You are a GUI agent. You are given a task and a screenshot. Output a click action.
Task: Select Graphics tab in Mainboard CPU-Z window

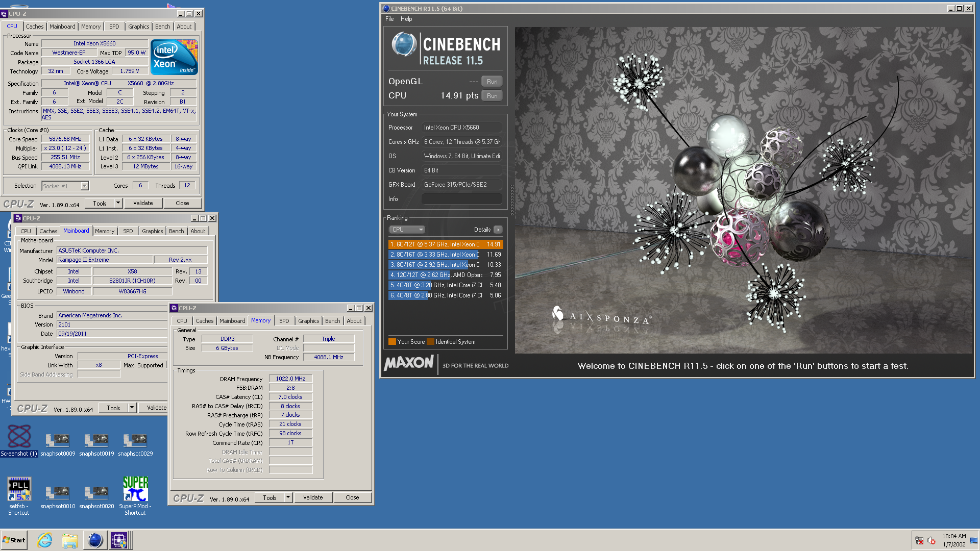click(153, 231)
